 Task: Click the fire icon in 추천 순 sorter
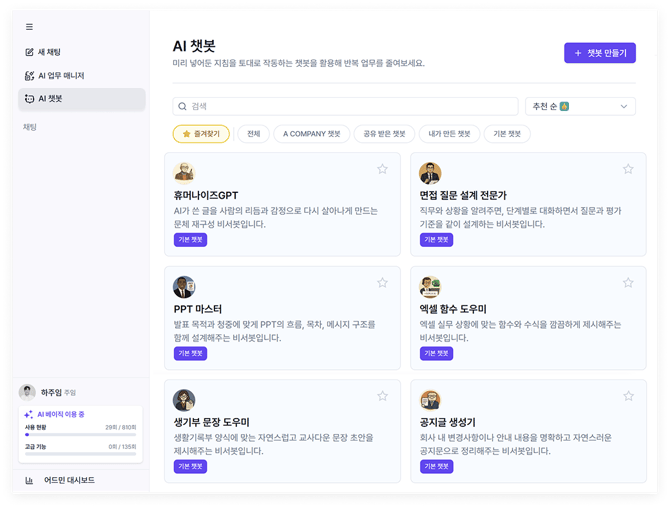pos(564,106)
